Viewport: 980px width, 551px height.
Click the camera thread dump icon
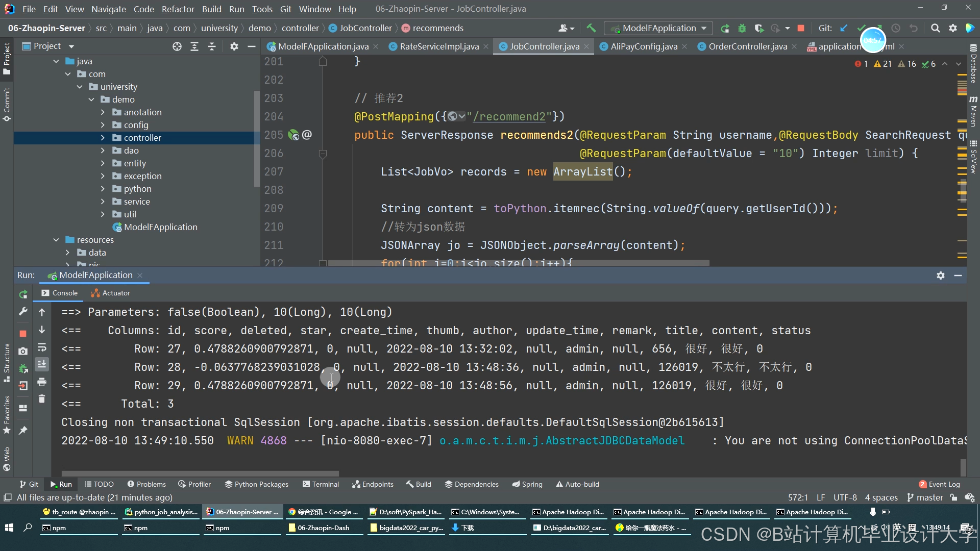[x=23, y=351]
